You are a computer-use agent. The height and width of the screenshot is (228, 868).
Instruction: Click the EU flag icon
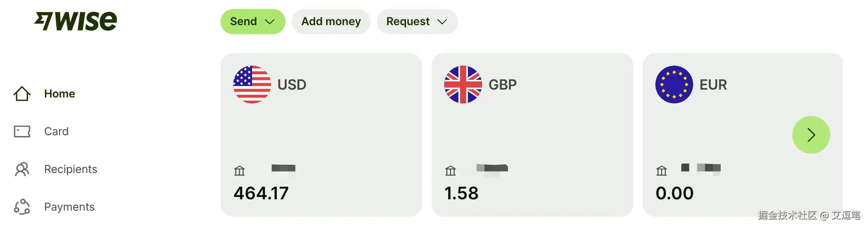pos(674,85)
